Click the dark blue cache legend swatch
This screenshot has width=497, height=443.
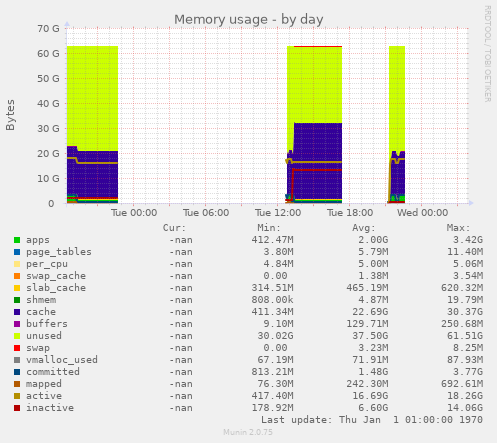pos(17,312)
